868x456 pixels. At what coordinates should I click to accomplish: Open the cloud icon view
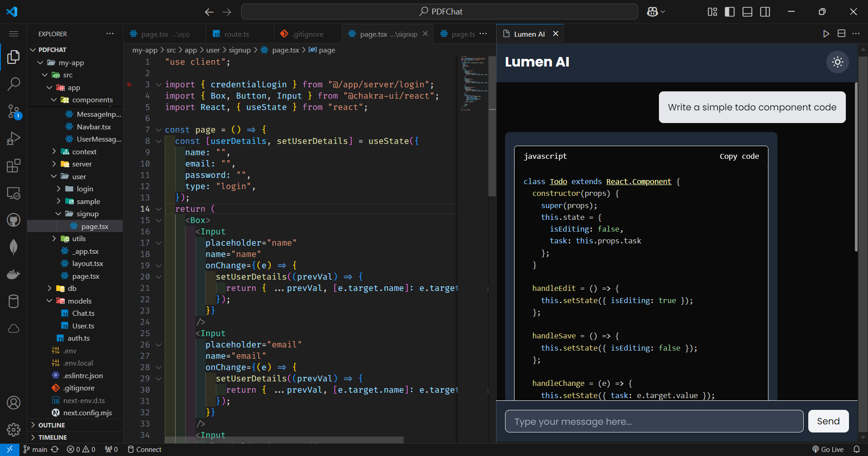(x=14, y=328)
